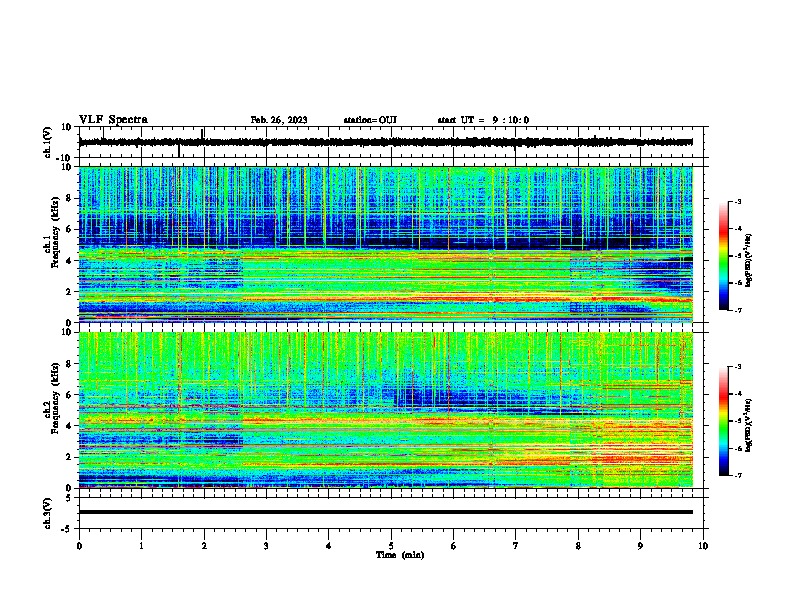
Task: Click the 'VLF Spectra' title text
Action: point(113,120)
